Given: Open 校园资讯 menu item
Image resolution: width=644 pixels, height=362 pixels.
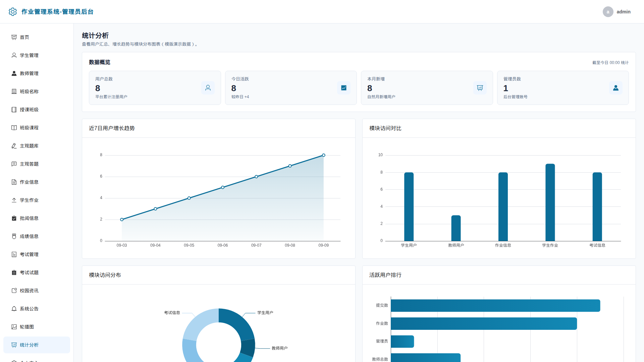Looking at the screenshot, I should pyautogui.click(x=37, y=291).
